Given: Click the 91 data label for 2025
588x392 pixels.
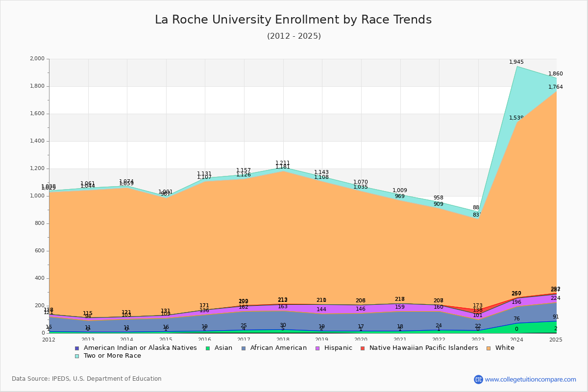Looking at the screenshot, I should (x=556, y=317).
